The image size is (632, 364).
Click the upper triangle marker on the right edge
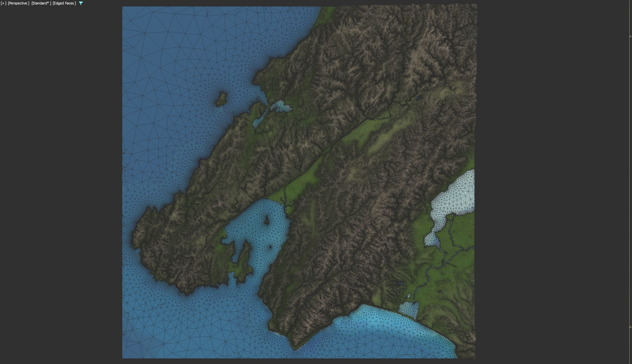click(630, 37)
